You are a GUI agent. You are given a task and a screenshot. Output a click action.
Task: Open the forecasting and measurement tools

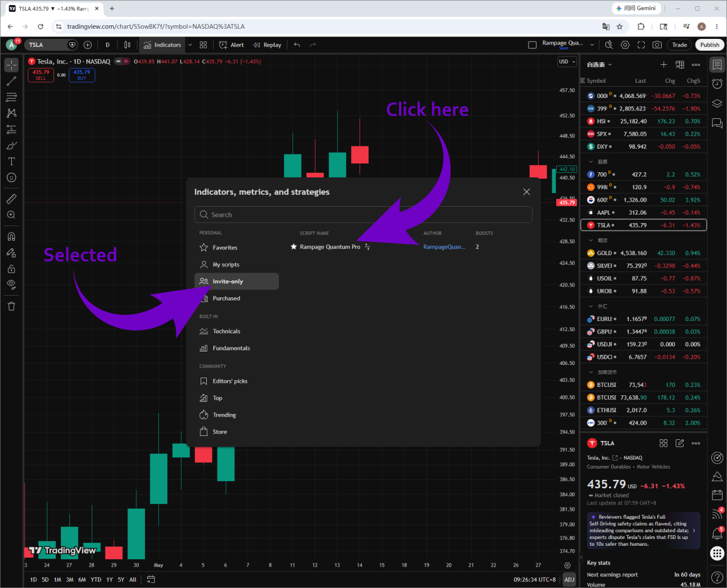[x=11, y=129]
